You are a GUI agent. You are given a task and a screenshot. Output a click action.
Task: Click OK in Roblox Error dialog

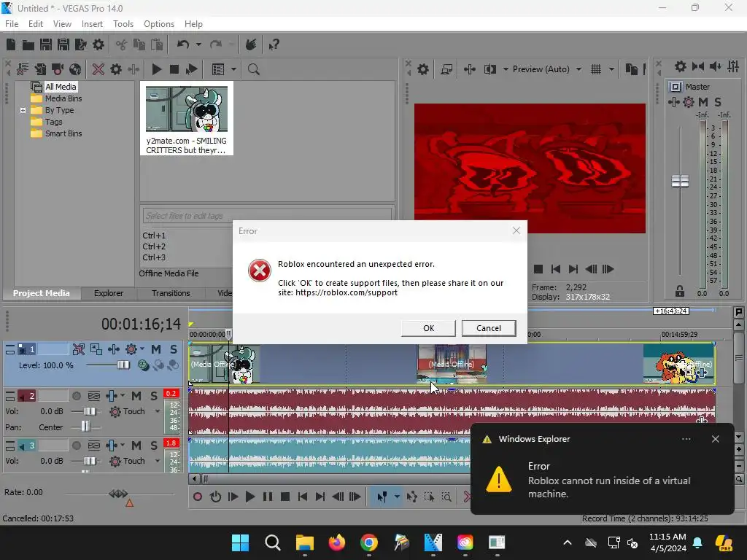click(428, 328)
